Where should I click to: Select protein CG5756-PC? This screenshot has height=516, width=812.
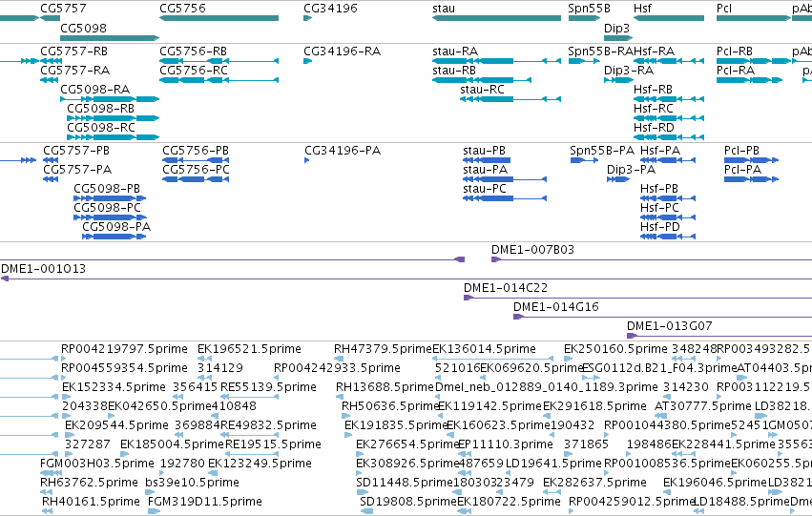pos(196,170)
